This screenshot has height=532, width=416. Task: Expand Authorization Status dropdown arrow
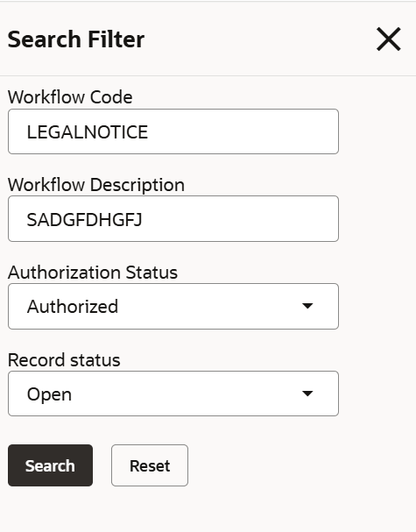(x=307, y=306)
